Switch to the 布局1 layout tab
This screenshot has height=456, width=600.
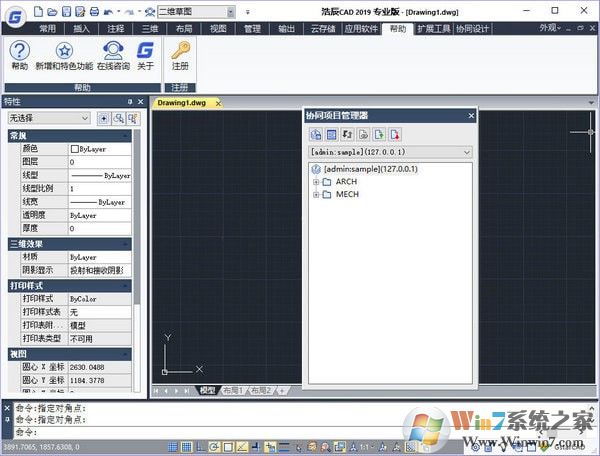click(x=232, y=390)
